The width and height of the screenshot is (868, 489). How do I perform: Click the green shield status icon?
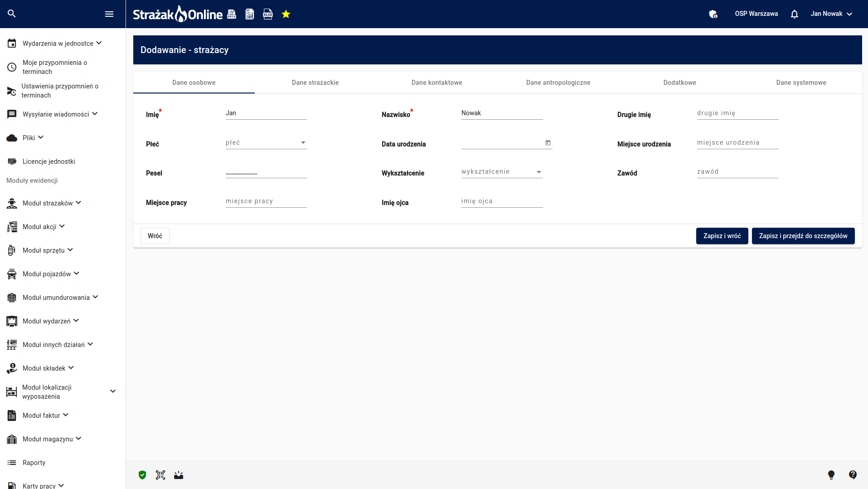pos(142,475)
